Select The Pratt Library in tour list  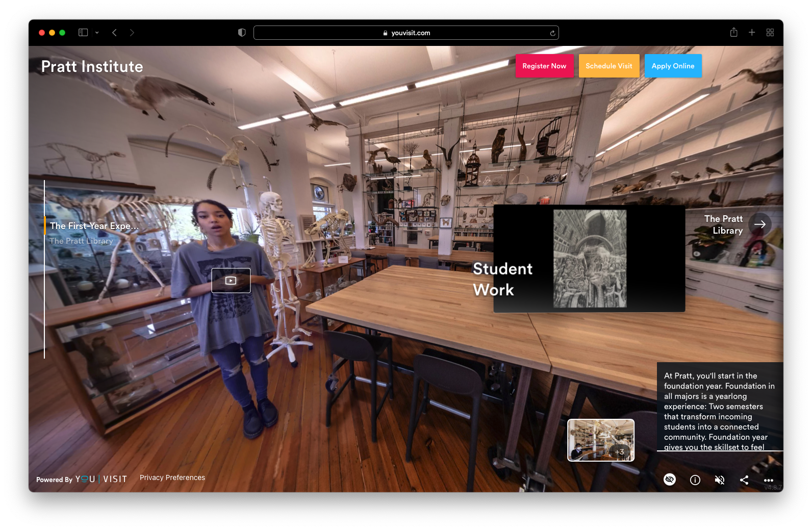click(x=81, y=241)
